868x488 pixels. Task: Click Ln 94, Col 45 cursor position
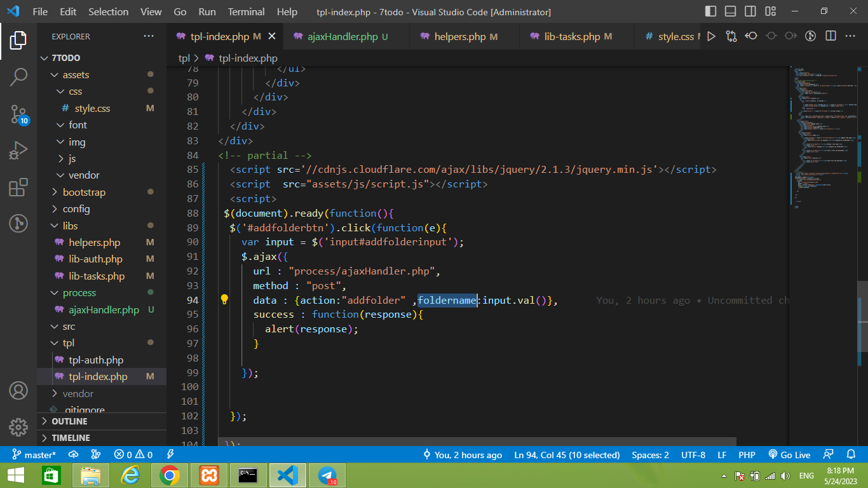pyautogui.click(x=567, y=454)
